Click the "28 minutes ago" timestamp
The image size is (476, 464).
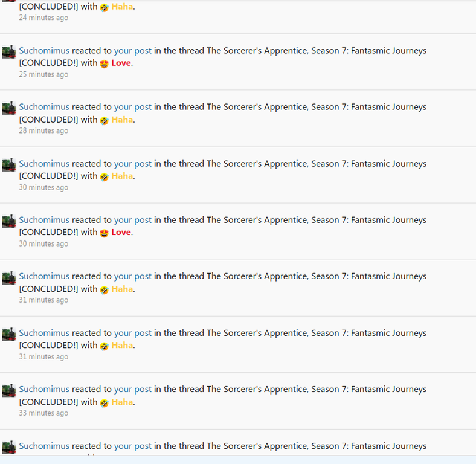(43, 130)
